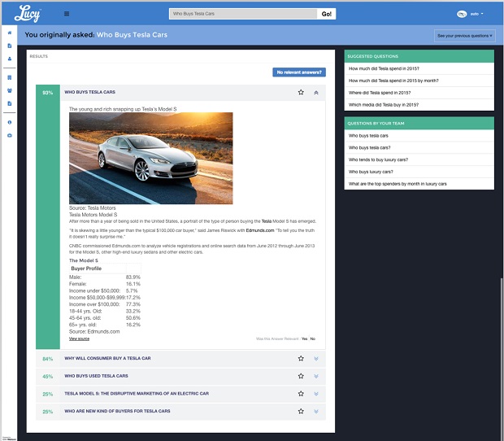This screenshot has width=504, height=441.
Task: Star the Why Will Consumer Buy A Tesla Car result
Action: click(x=301, y=358)
